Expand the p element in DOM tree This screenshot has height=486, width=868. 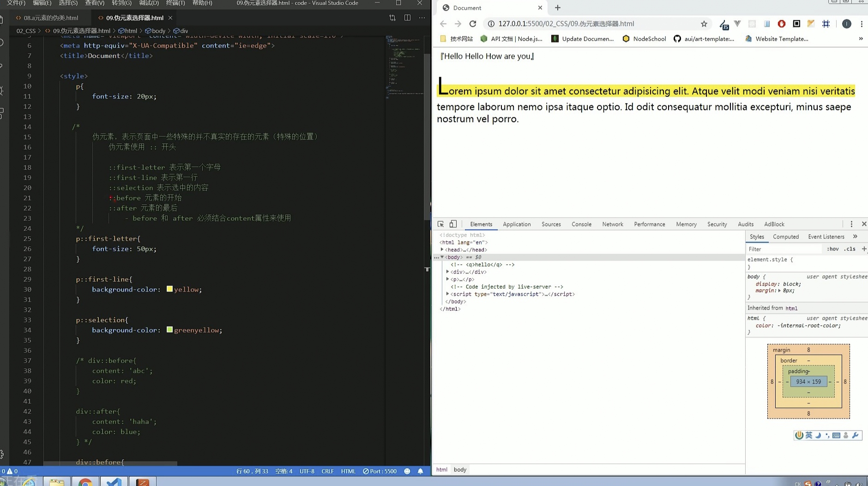[447, 279]
